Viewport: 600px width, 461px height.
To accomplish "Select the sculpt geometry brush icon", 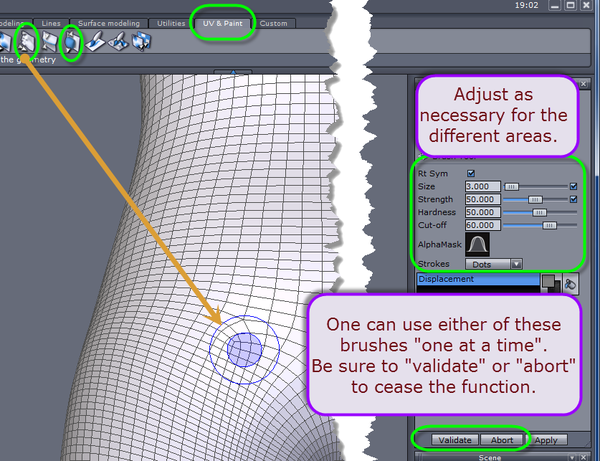I will click(x=27, y=42).
